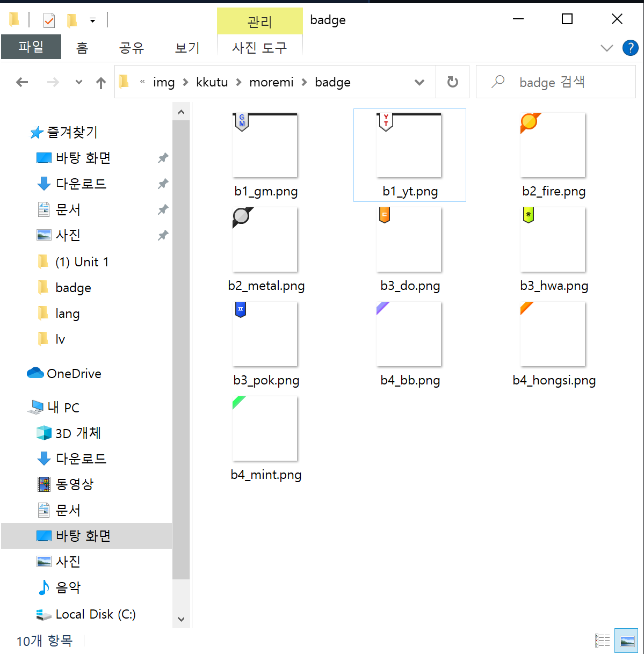Select the b2_metal.png thumbnail

pyautogui.click(x=265, y=239)
